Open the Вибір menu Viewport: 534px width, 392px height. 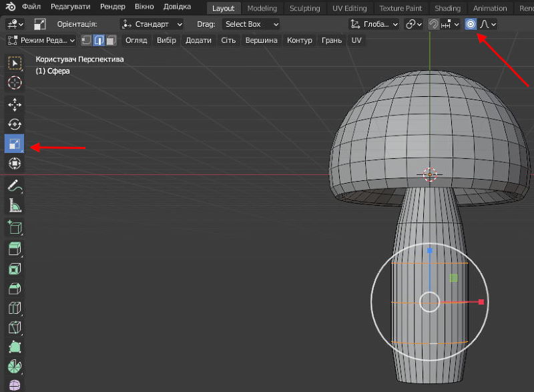point(166,40)
